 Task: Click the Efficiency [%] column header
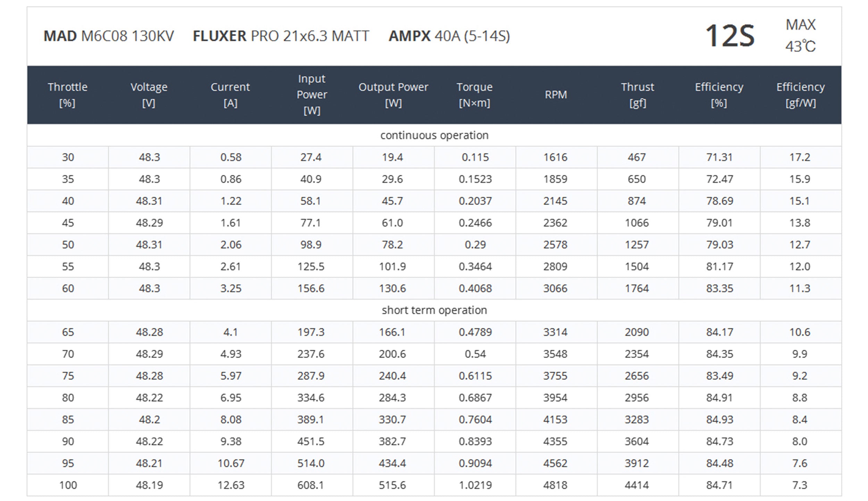pos(719,95)
